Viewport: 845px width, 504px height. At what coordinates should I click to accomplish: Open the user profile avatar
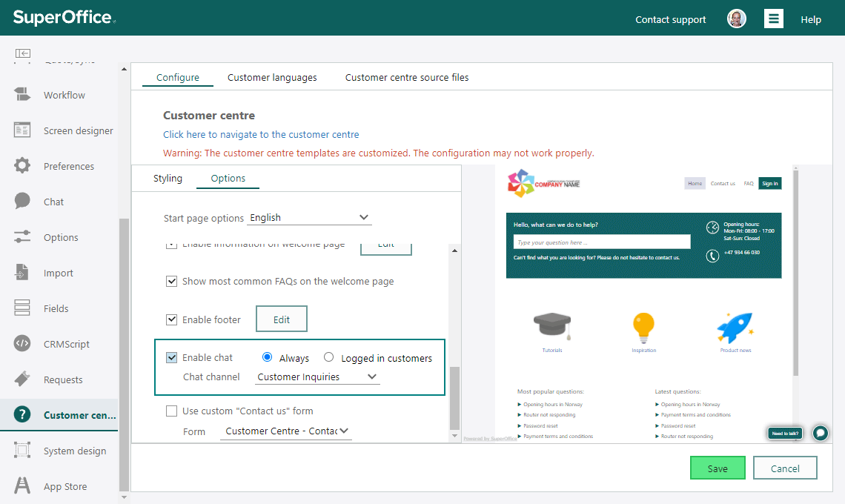[737, 19]
